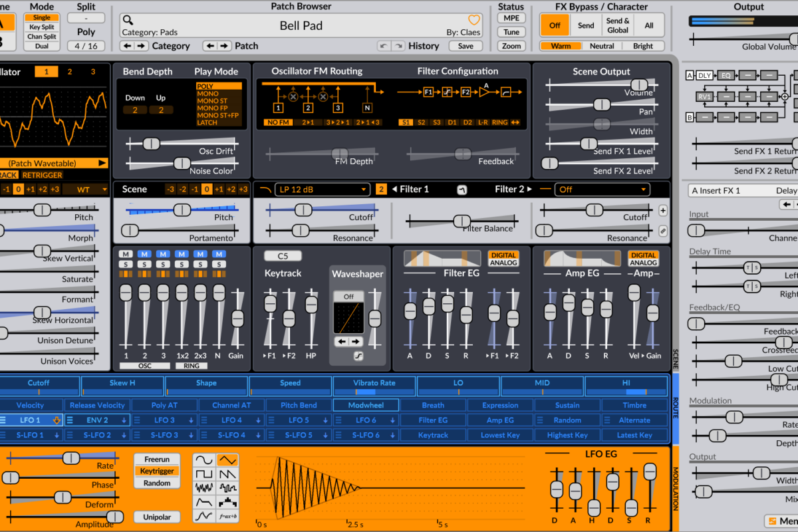Set FX Bypass to Send & Global
This screenshot has height=532, width=798.
(x=617, y=25)
